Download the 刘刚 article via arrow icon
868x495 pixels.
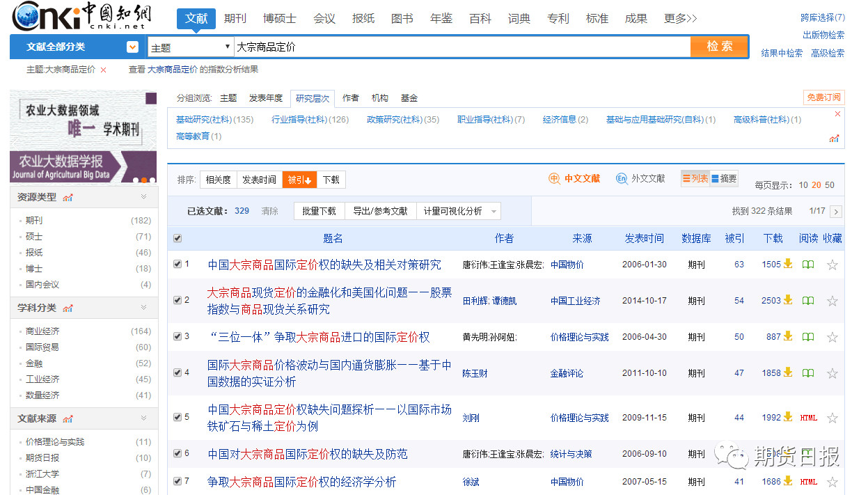click(x=788, y=417)
